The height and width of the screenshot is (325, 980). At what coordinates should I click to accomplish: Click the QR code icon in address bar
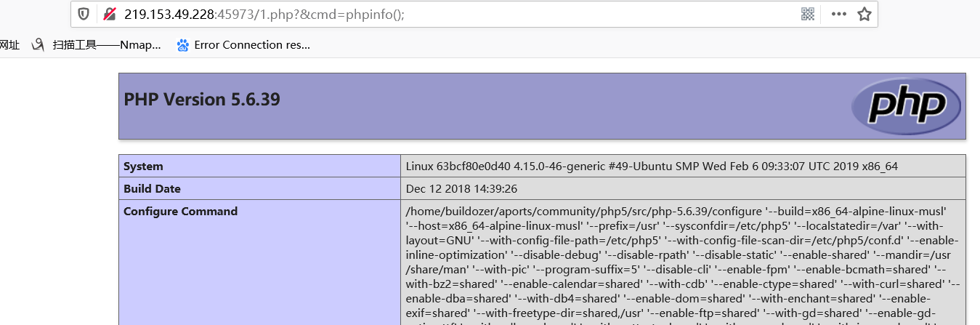click(807, 14)
